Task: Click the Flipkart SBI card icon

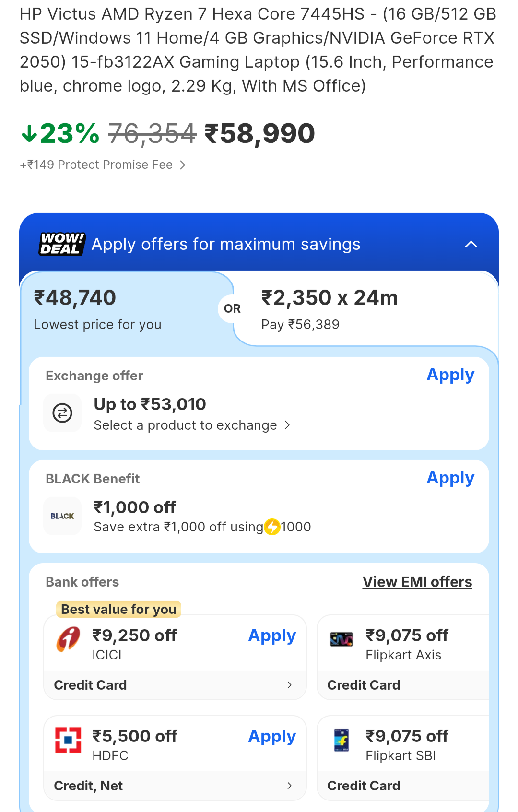Action: coord(341,740)
